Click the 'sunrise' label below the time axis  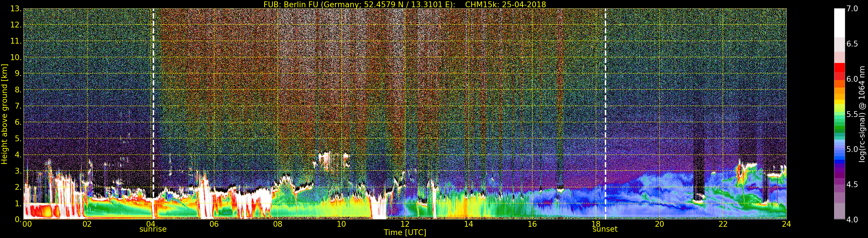pos(153,229)
